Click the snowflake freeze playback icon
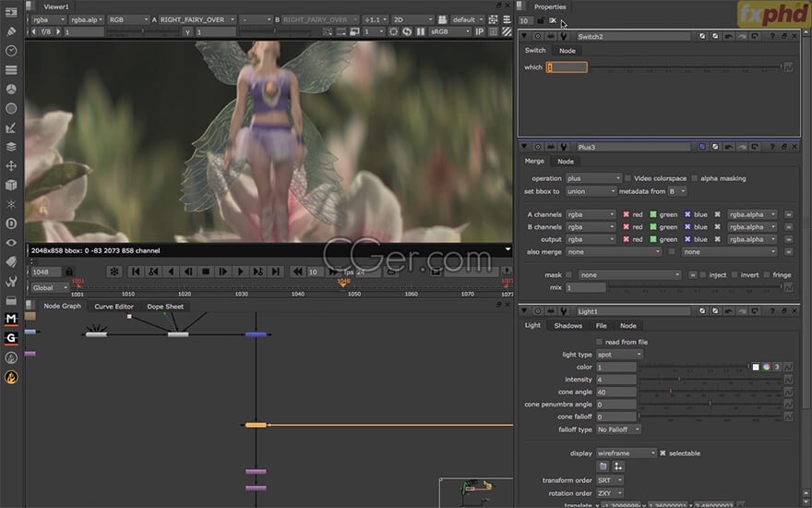Image resolution: width=812 pixels, height=508 pixels. point(114,272)
